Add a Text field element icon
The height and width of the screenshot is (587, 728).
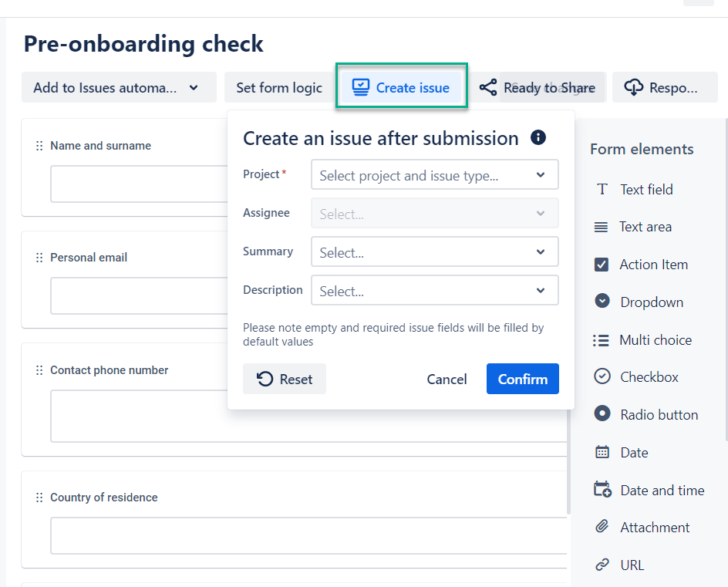(x=602, y=189)
